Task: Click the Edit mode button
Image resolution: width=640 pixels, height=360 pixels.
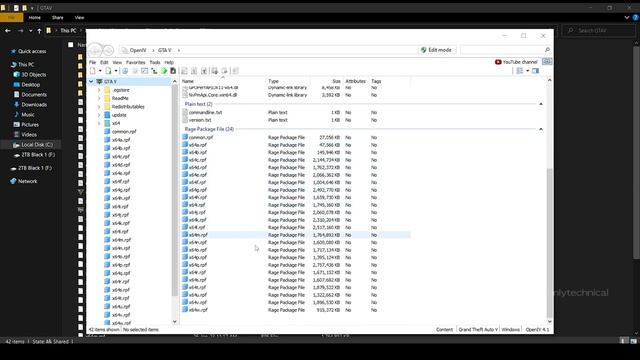Action: [436, 50]
